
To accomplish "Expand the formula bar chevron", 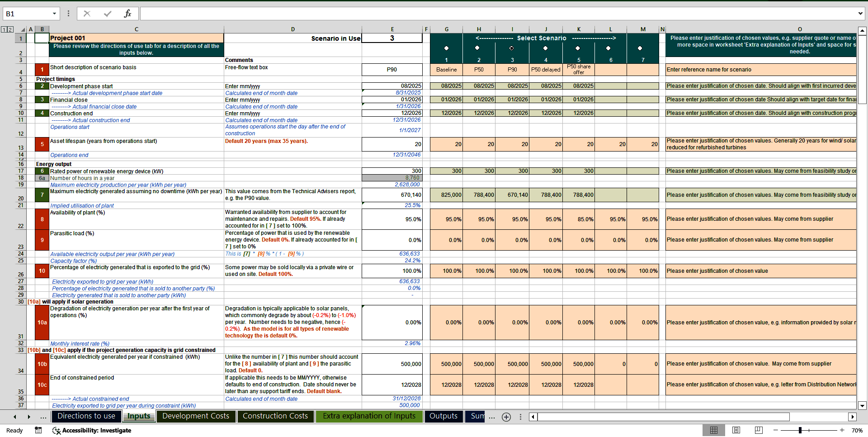I will (860, 14).
